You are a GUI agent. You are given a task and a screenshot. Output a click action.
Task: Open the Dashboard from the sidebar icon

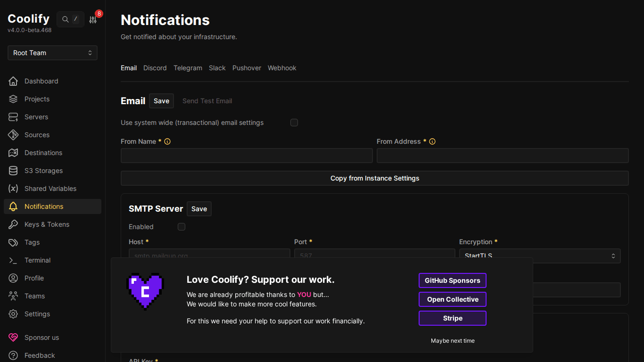[13, 81]
